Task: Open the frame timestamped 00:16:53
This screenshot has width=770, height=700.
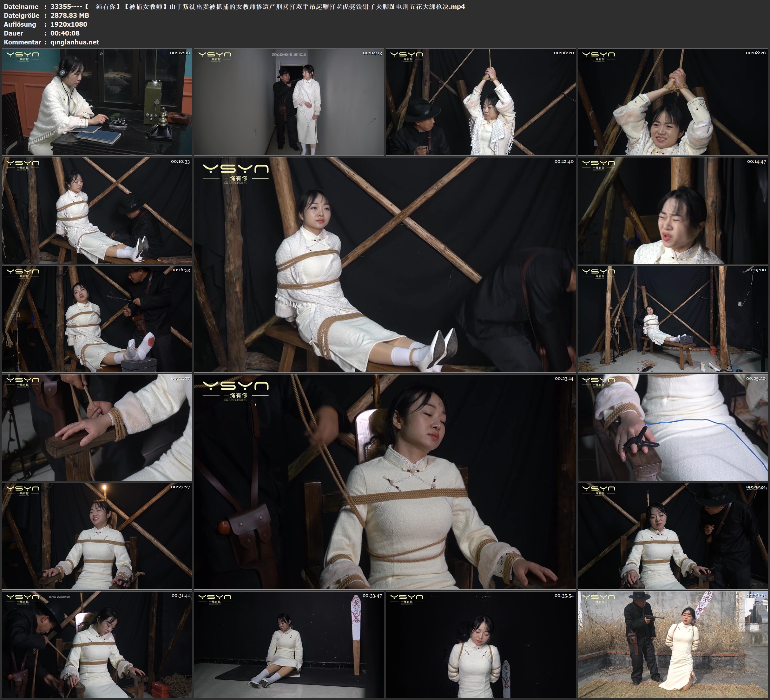Action: tap(97, 319)
